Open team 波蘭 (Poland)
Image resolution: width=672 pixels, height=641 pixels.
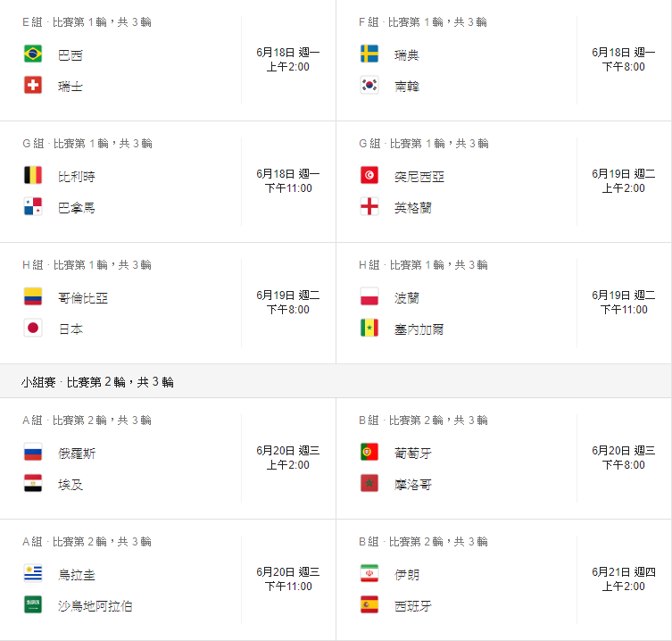[x=407, y=297]
